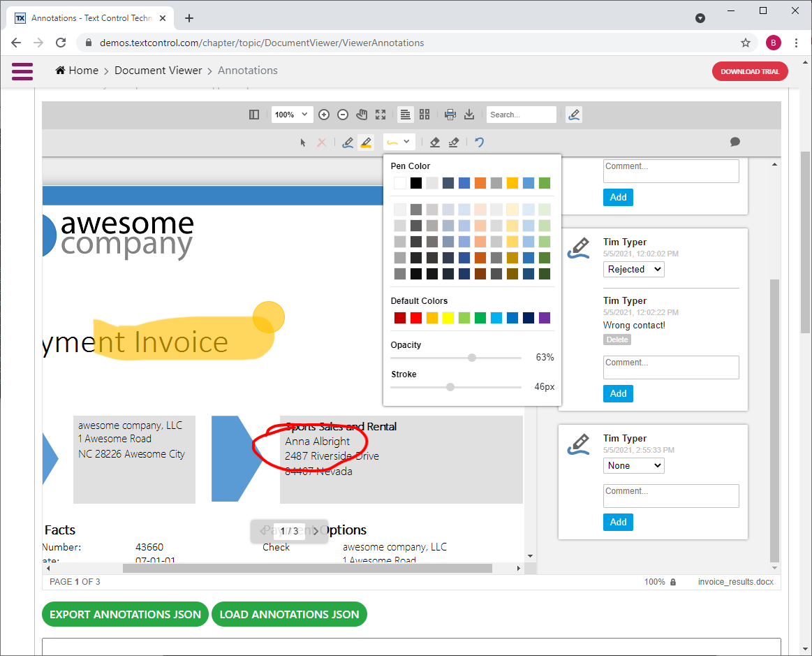Viewport: 812px width, 656px height.
Task: Open the print dialog icon
Action: [x=450, y=114]
